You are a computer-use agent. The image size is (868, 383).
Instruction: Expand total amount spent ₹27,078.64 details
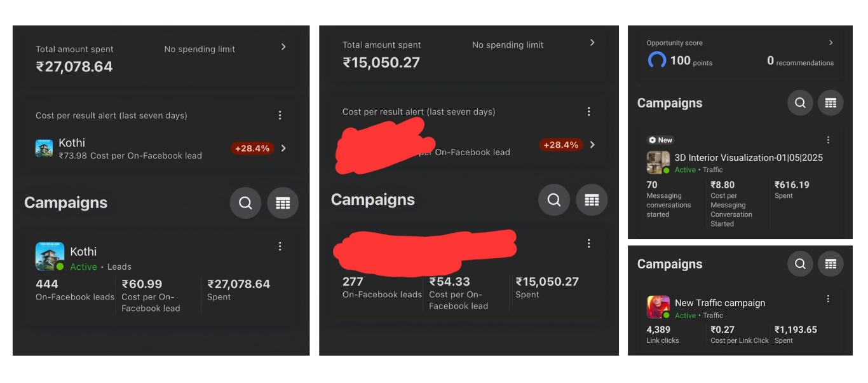pyautogui.click(x=283, y=46)
